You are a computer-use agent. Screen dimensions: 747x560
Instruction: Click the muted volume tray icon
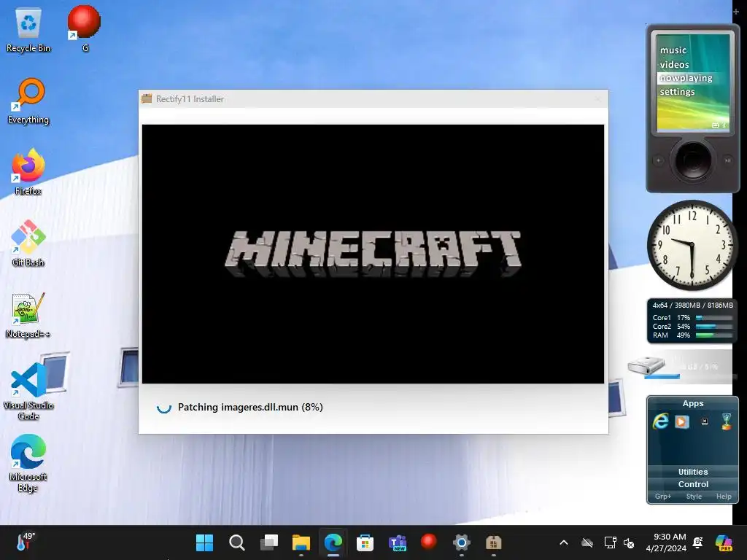(x=629, y=542)
